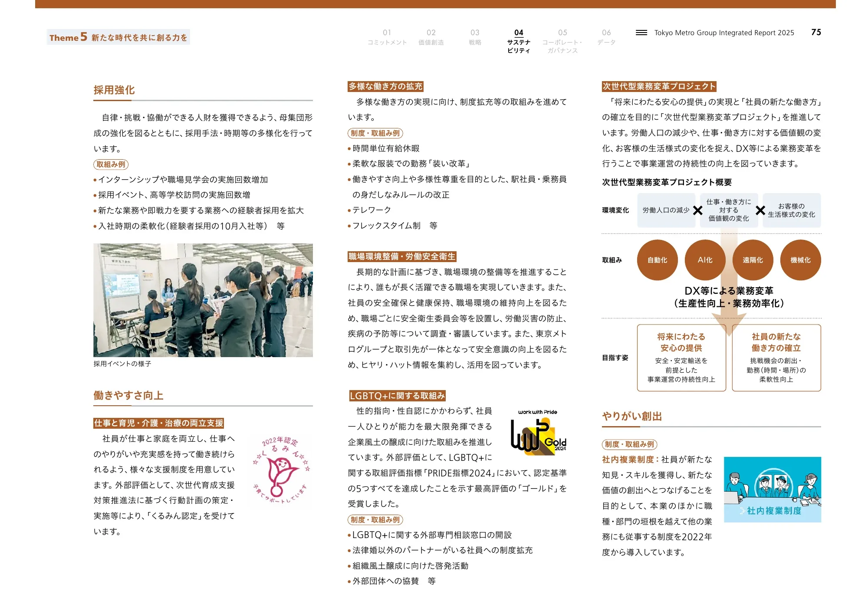The width and height of the screenshot is (868, 614).
Task: Go to 05 コーポレート・ガバナンス section tab
Action: (x=562, y=41)
